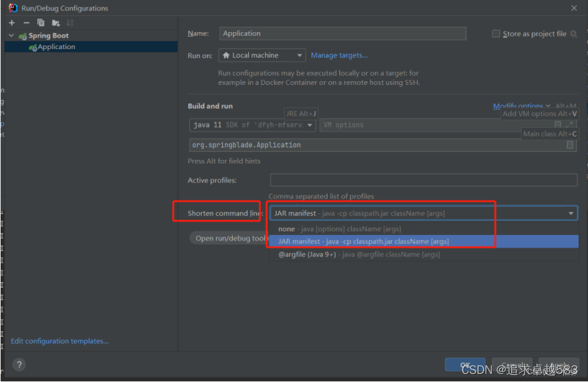Click the Manage targets link
Image resolution: width=588 pixels, height=382 pixels.
point(339,55)
